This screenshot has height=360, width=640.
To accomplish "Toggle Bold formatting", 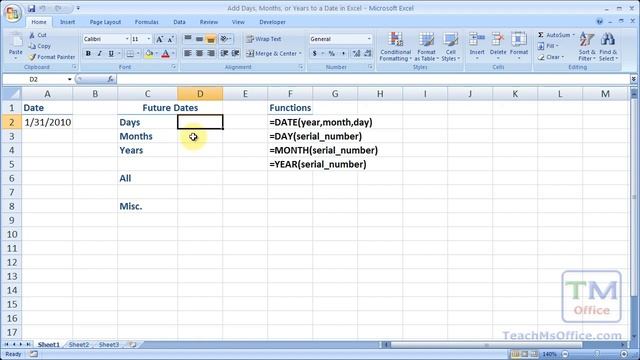I will (88, 53).
